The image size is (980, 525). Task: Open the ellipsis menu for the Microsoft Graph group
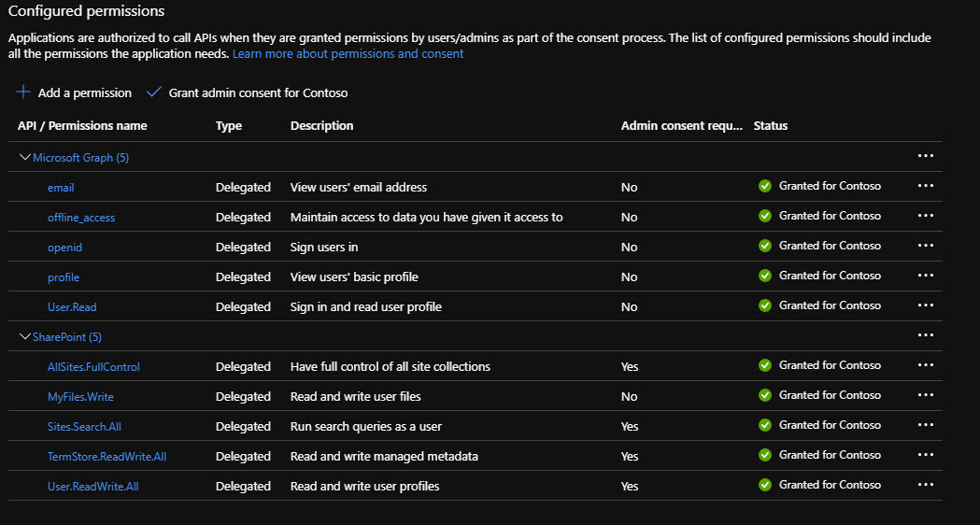[x=925, y=156]
